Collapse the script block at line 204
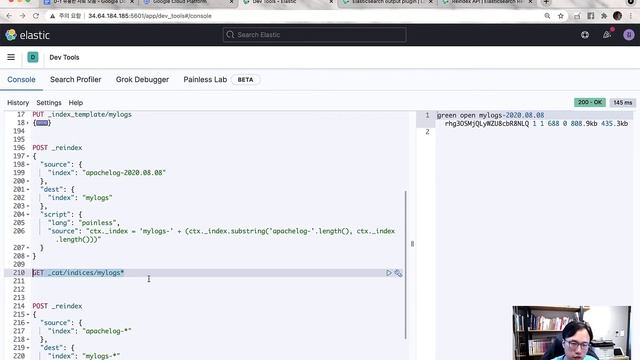Screen dimensions: 640x360 point(28,214)
